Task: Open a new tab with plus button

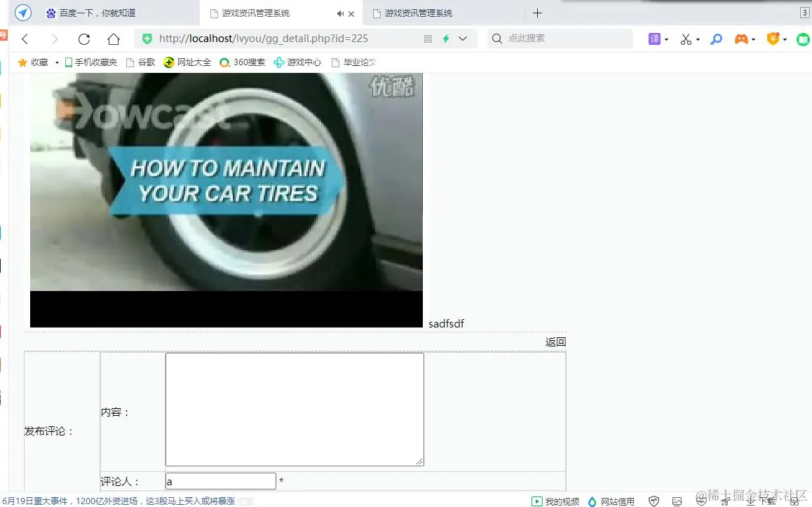Action: click(x=538, y=13)
